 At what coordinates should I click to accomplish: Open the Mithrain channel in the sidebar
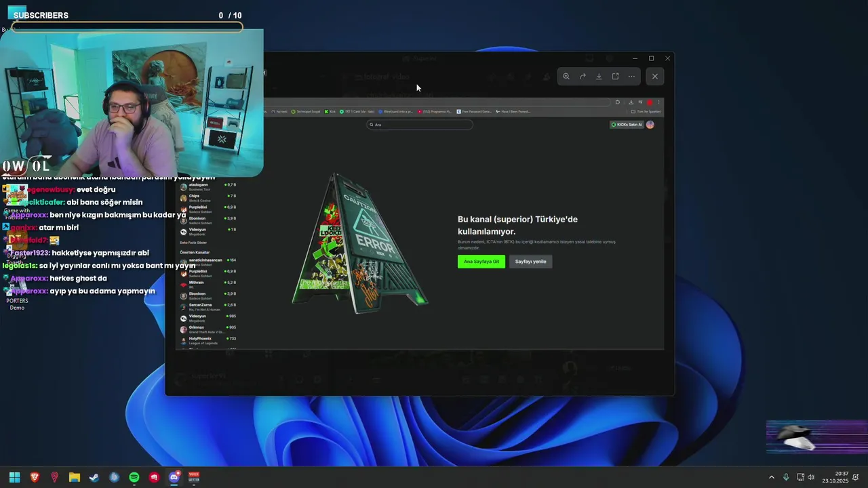tap(208, 284)
